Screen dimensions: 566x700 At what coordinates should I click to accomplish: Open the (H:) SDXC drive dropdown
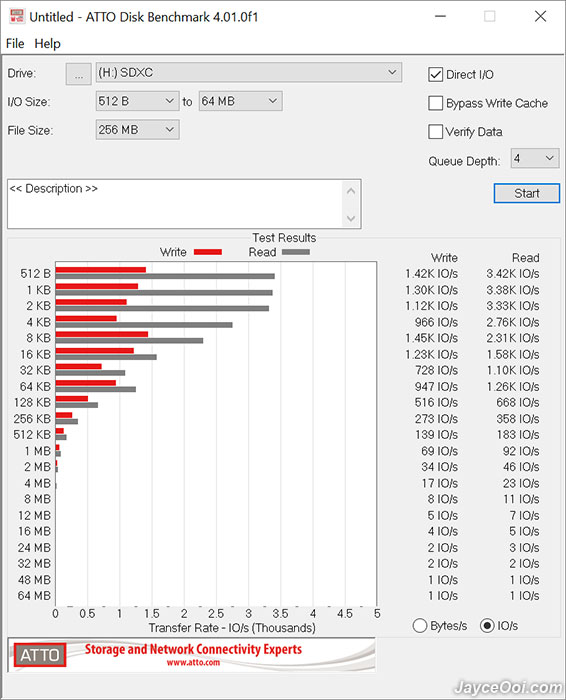pyautogui.click(x=249, y=73)
